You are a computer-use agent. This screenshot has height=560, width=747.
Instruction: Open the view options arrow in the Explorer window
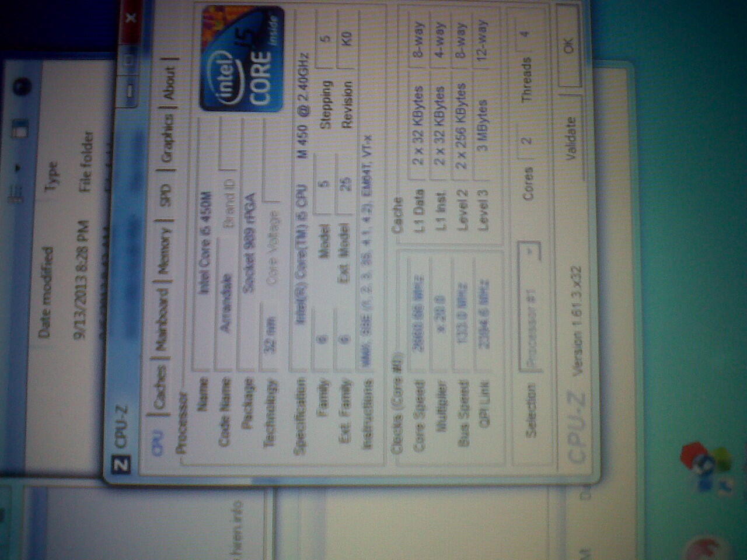tap(19, 169)
